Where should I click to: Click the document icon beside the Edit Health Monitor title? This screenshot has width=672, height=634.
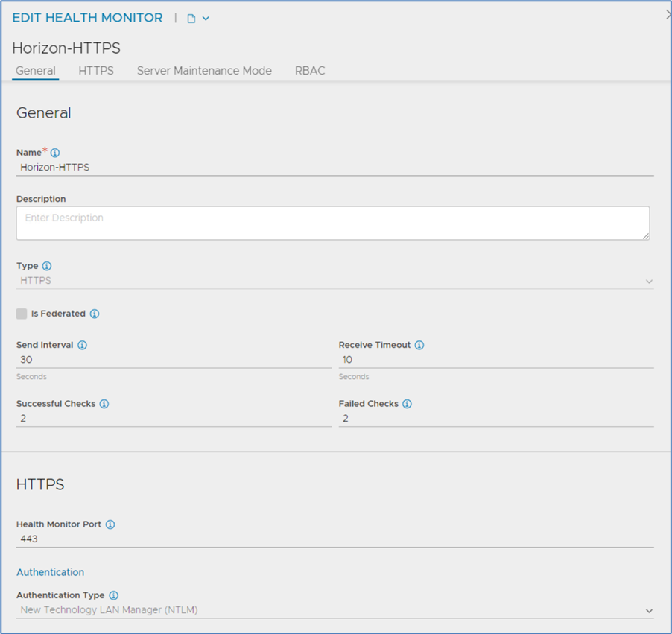coord(191,19)
